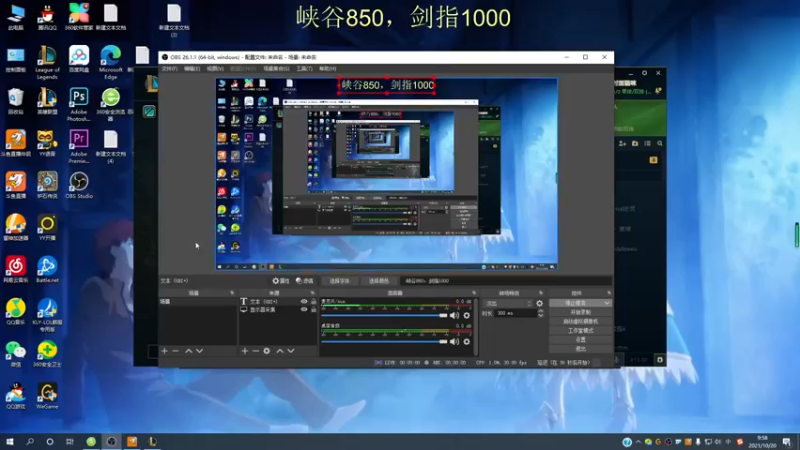Image resolution: width=800 pixels, height=450 pixels.
Task: Click the 开始录制 button
Action: (580, 312)
